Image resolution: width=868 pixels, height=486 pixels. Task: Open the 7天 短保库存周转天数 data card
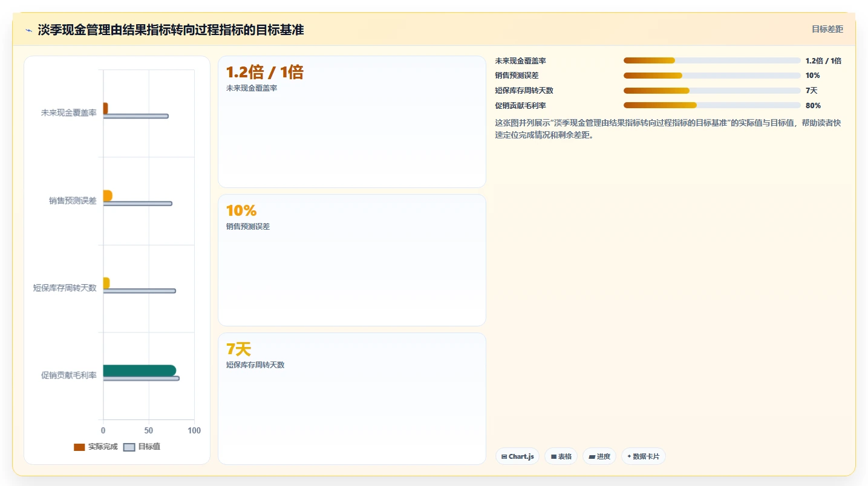pyautogui.click(x=352, y=399)
